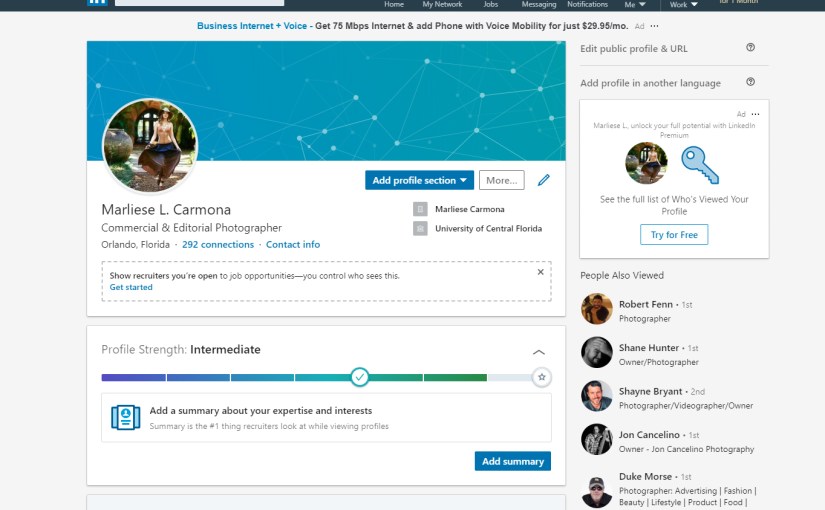Open help icon beside Add profile in another language
Viewport: 825px width, 510px height.
tap(750, 82)
